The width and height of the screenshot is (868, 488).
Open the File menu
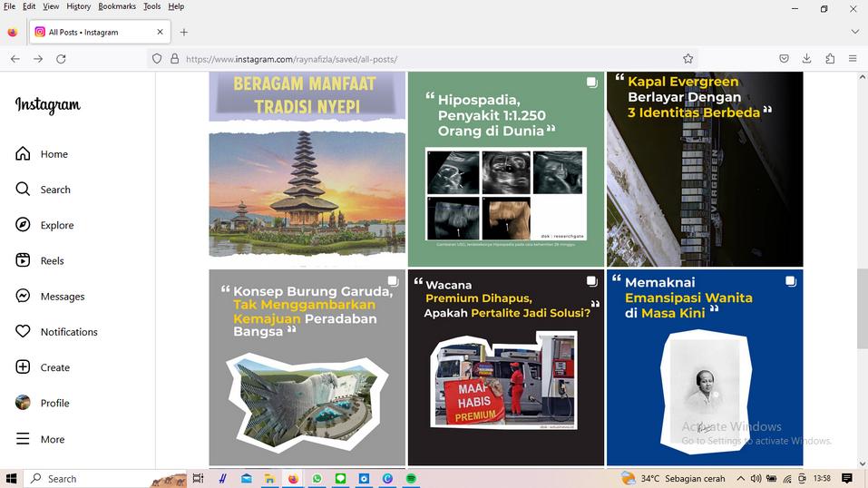(x=9, y=6)
